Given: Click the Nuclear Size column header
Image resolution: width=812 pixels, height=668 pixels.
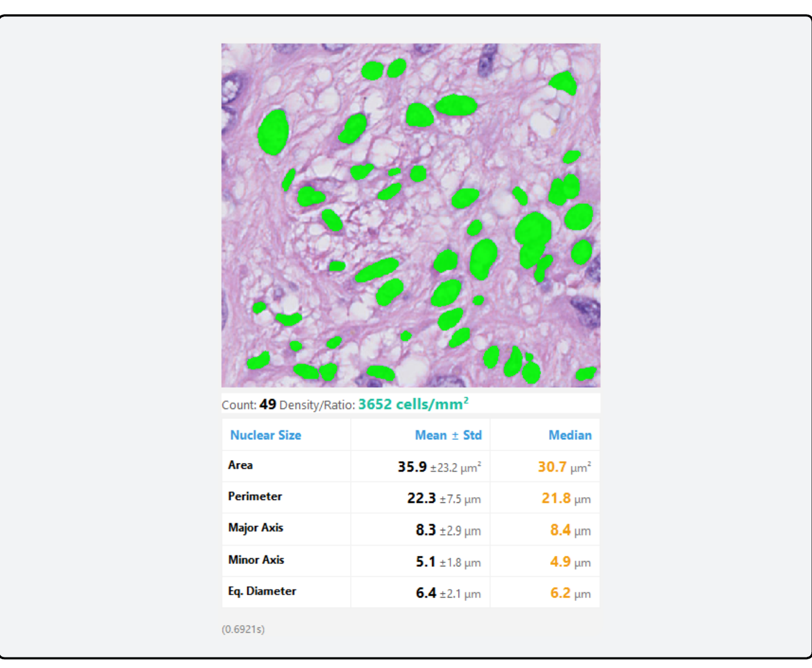Looking at the screenshot, I should [x=265, y=435].
